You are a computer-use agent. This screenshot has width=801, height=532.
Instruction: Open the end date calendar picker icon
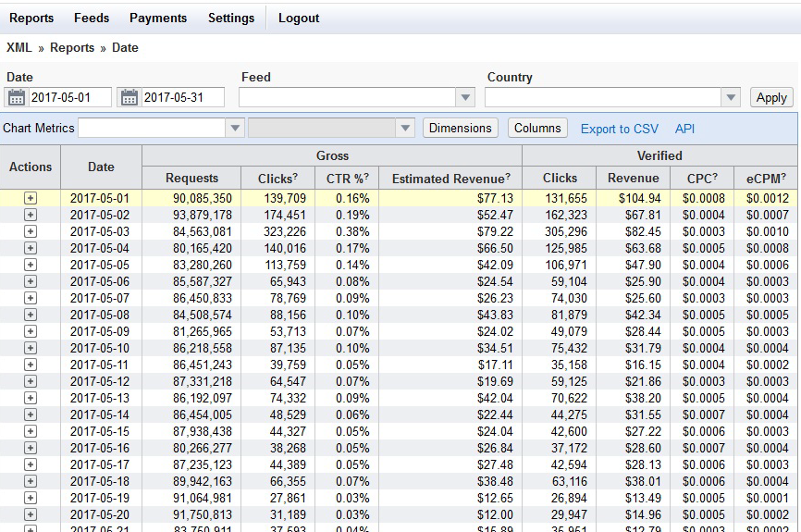[x=129, y=97]
